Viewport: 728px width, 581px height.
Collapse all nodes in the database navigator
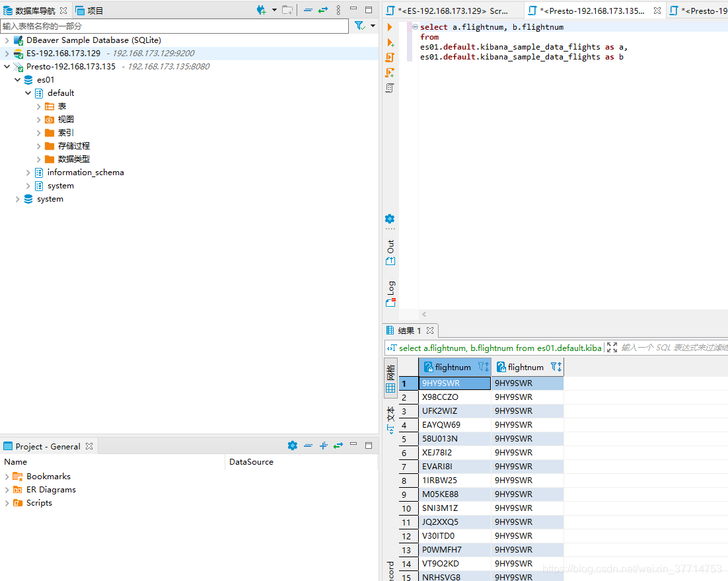308,10
